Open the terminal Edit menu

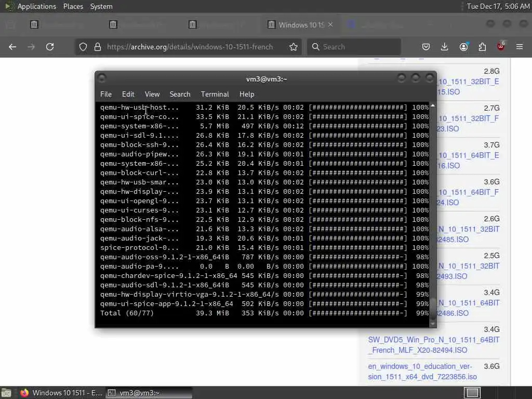(x=128, y=95)
